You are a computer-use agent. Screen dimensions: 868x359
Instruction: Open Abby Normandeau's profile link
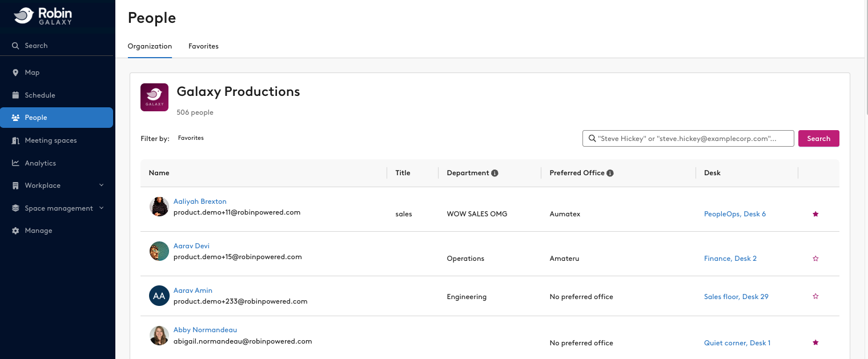205,330
